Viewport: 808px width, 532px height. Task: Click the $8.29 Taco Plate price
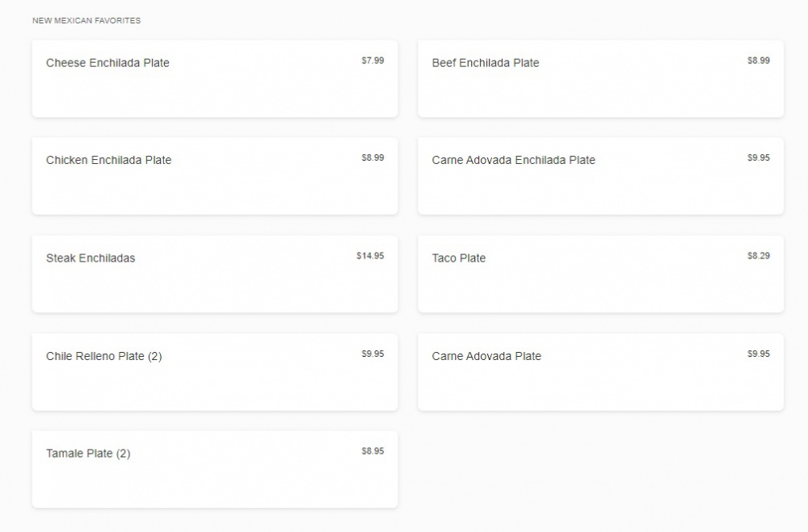pos(758,256)
